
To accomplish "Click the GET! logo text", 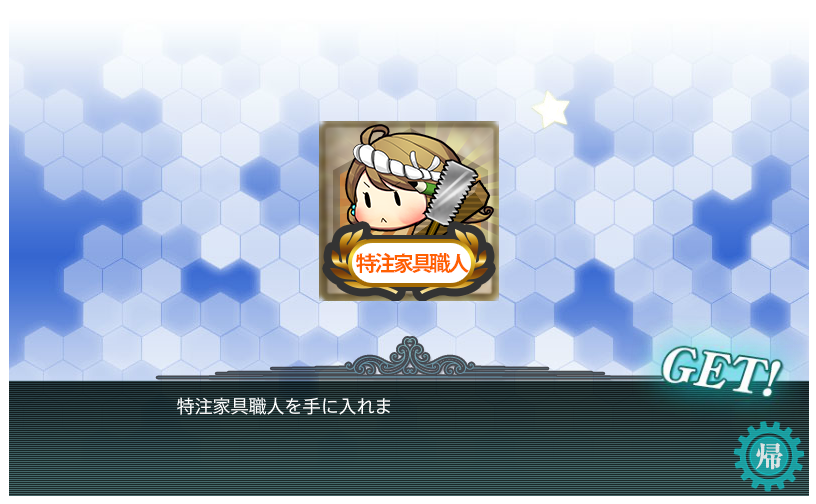I will (722, 371).
